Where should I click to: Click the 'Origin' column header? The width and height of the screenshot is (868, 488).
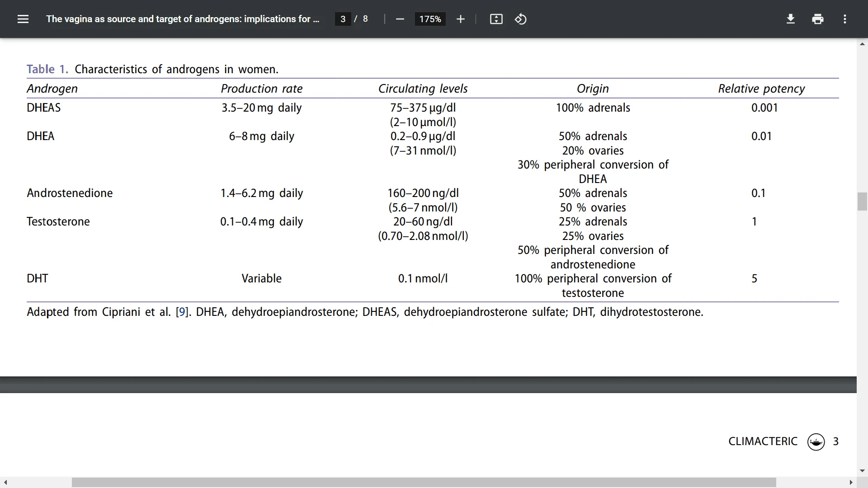click(x=593, y=89)
